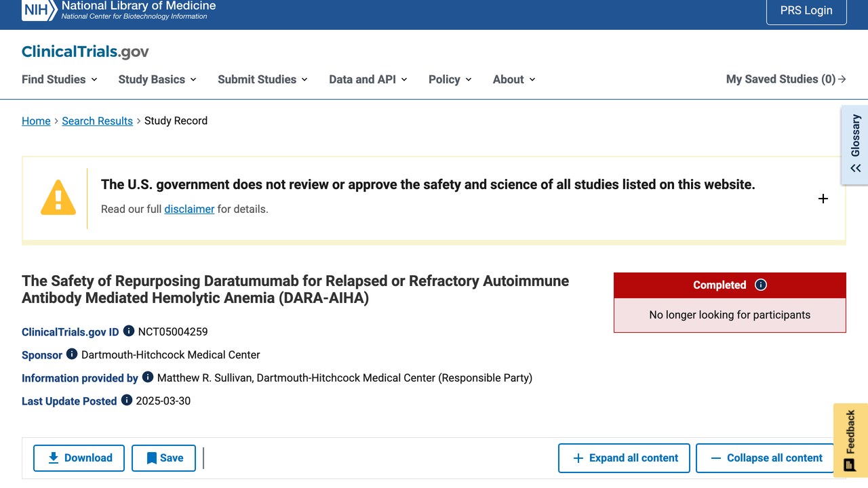Click the yellow warning triangle icon
Image resolution: width=868 pixels, height=488 pixels.
pos(58,197)
